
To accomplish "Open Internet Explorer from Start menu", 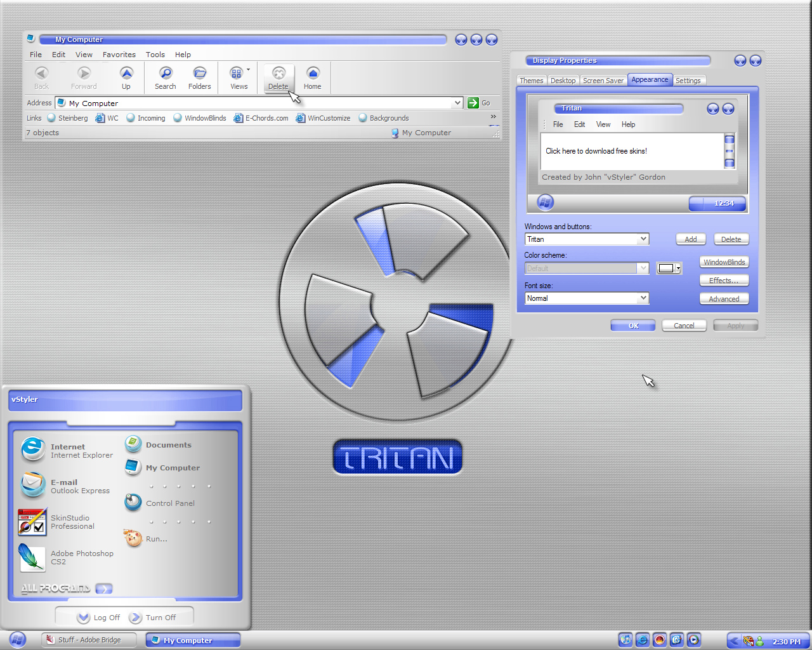I will point(67,450).
